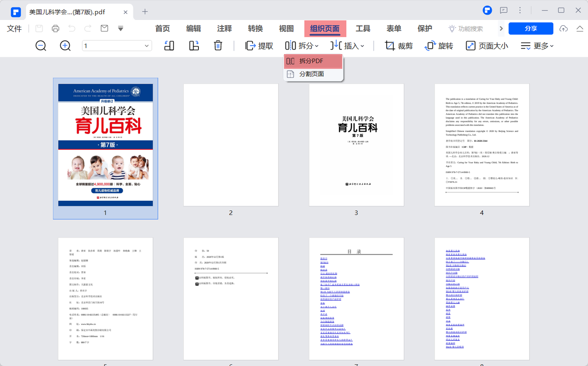Open the three-dot options menu in title bar
Screen dimensions: 588x366
tap(520, 11)
